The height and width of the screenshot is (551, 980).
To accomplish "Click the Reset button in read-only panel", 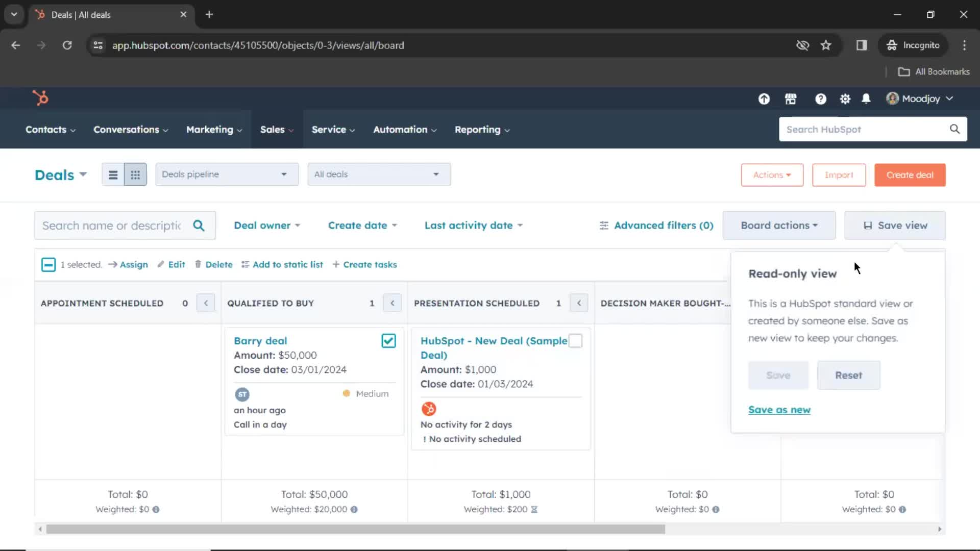I will point(848,375).
